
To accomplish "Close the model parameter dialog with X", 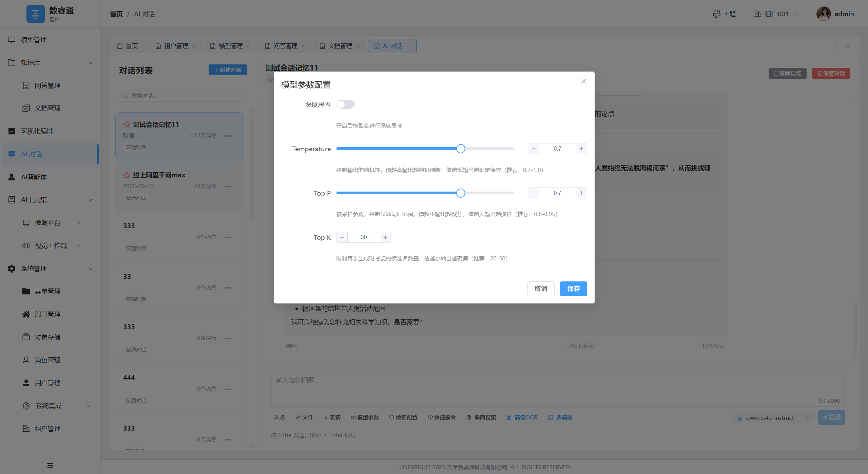I will (583, 81).
